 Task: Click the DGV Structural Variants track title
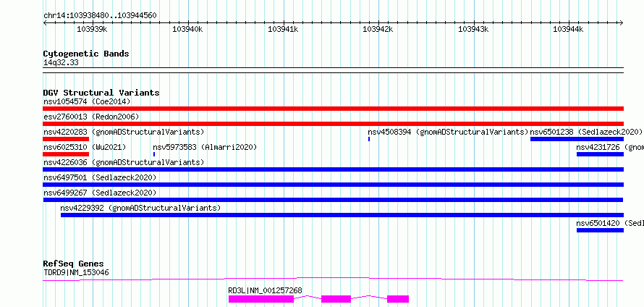pyautogui.click(x=101, y=93)
